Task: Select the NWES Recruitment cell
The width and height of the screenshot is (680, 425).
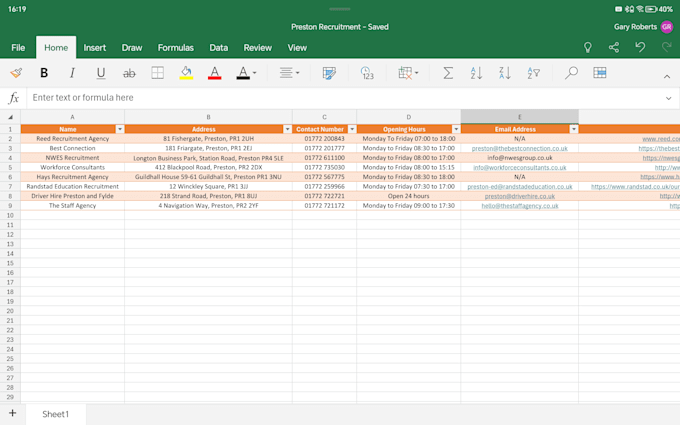Action: 72,158
